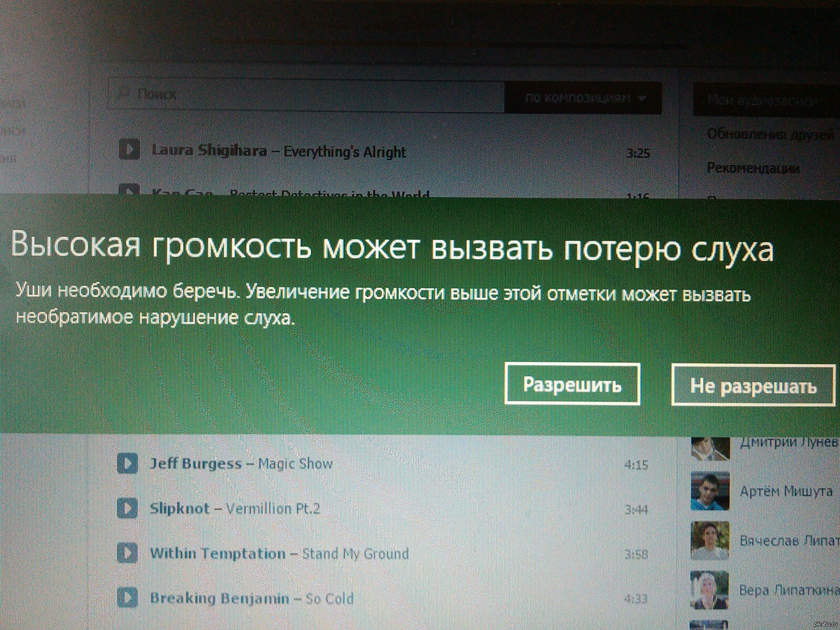
Task: Play Jeff Burgess Magic Show track
Action: pos(127,463)
